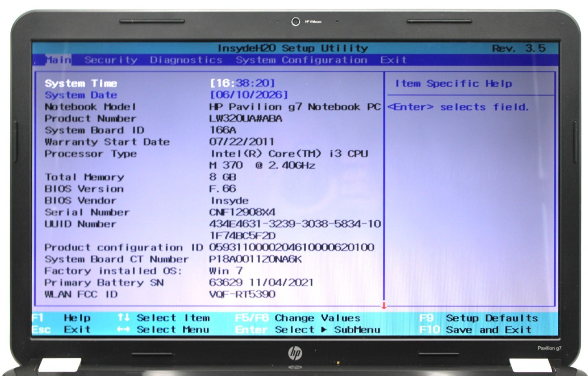Click the Notebook Model label
This screenshot has height=376, width=588.
pyautogui.click(x=91, y=107)
